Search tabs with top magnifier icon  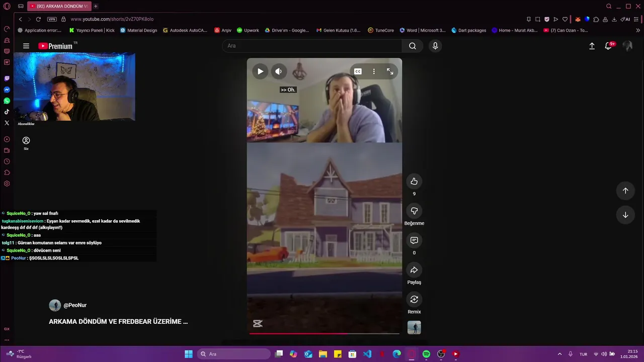609,6
